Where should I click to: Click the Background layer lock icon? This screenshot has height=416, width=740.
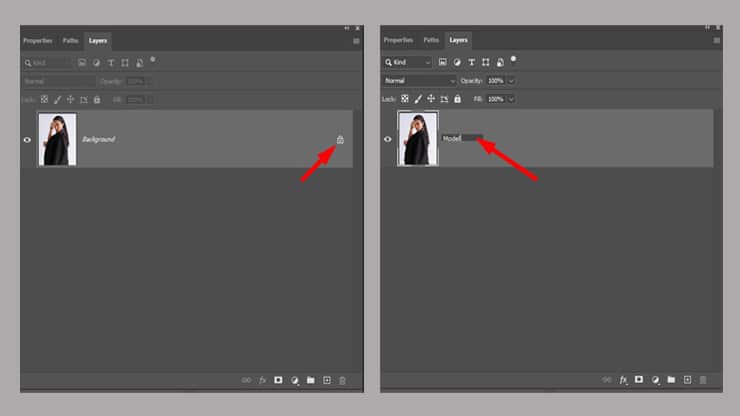click(x=340, y=139)
